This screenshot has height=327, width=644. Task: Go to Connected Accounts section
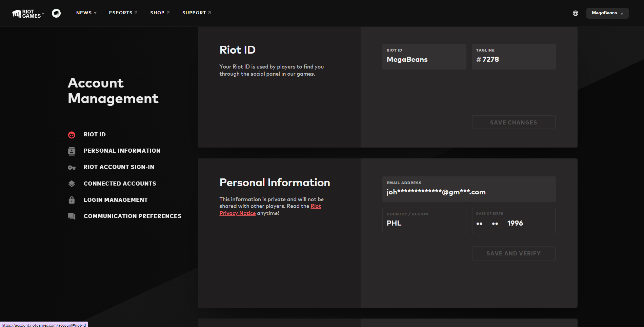[120, 184]
